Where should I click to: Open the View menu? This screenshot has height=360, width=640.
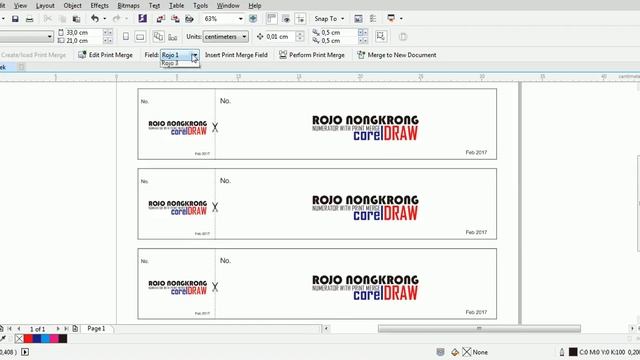coord(20,6)
